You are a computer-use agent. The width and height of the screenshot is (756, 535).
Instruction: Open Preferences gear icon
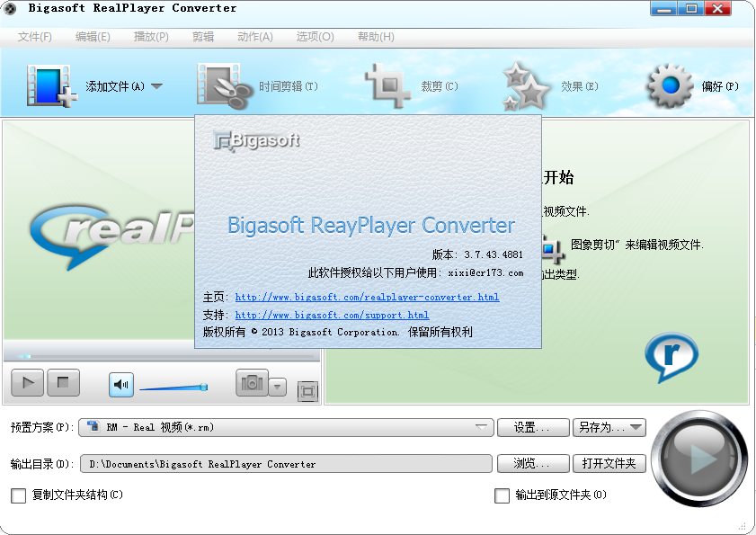(670, 86)
